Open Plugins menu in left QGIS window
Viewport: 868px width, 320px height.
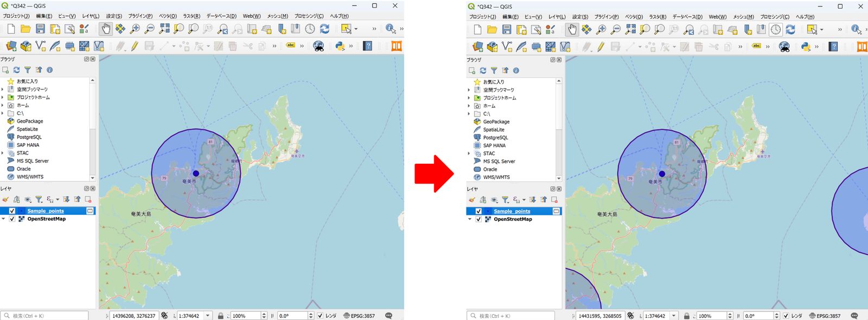pyautogui.click(x=141, y=16)
